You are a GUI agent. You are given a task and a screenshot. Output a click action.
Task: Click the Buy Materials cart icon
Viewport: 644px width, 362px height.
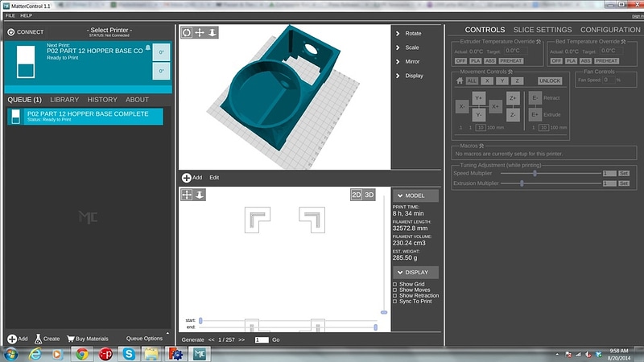pyautogui.click(x=71, y=339)
